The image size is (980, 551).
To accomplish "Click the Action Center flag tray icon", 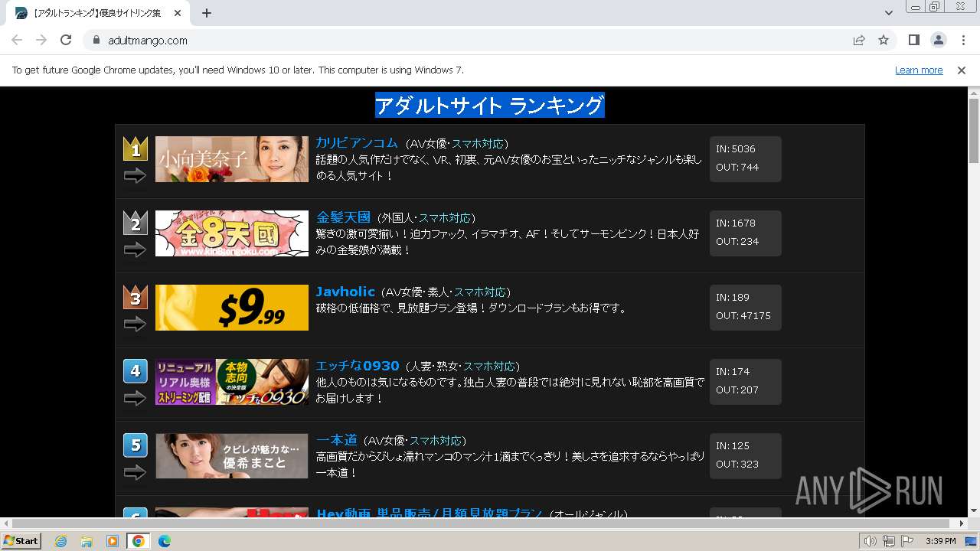I will point(907,541).
